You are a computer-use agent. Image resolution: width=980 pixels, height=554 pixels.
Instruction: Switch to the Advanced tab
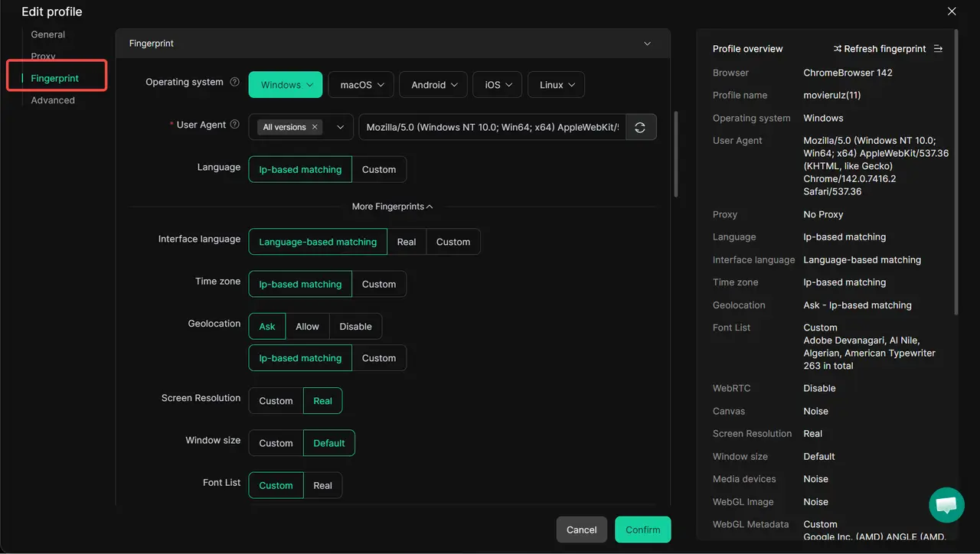click(53, 100)
